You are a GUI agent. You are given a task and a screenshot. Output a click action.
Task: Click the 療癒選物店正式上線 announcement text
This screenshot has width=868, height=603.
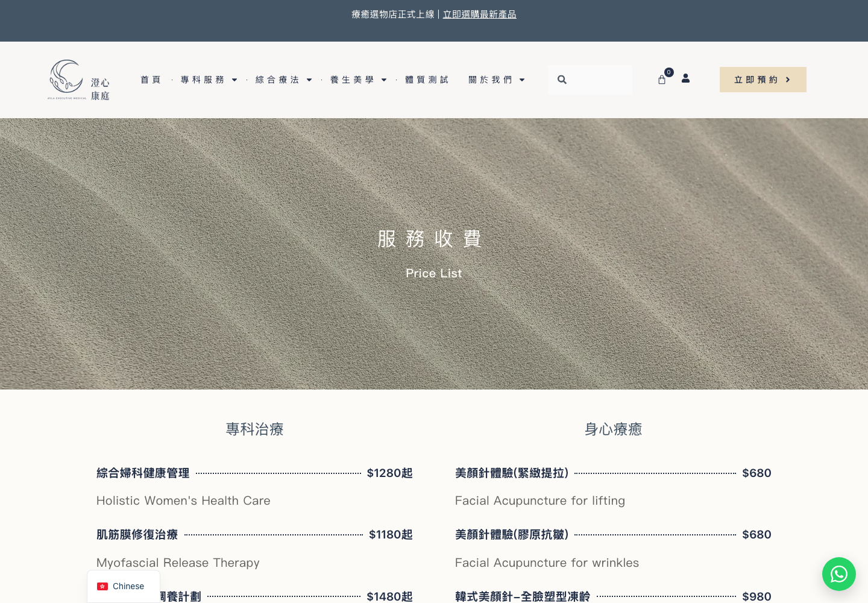[x=393, y=14]
